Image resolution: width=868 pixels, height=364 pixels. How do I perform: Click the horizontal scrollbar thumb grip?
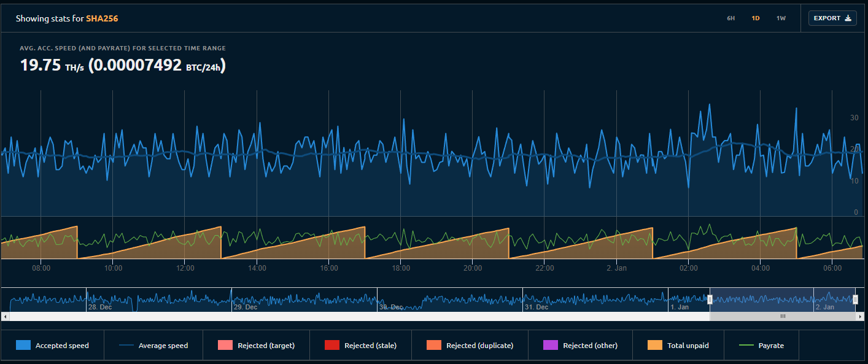(x=783, y=317)
